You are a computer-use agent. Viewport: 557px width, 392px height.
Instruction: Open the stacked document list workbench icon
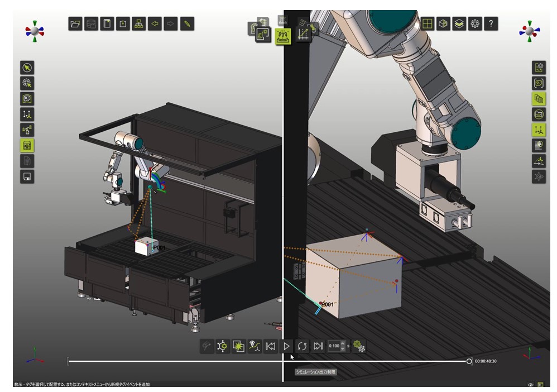pyautogui.click(x=262, y=22)
